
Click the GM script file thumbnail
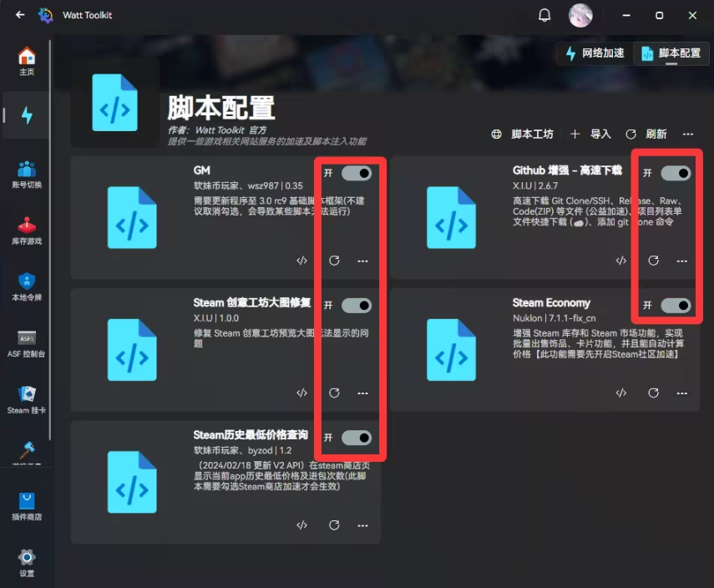click(x=132, y=218)
